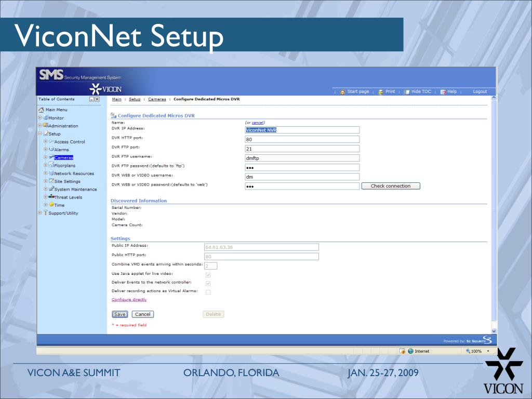Open the zoom level dropdown arrow
Viewport: 532px width, 399px height.
click(488, 351)
